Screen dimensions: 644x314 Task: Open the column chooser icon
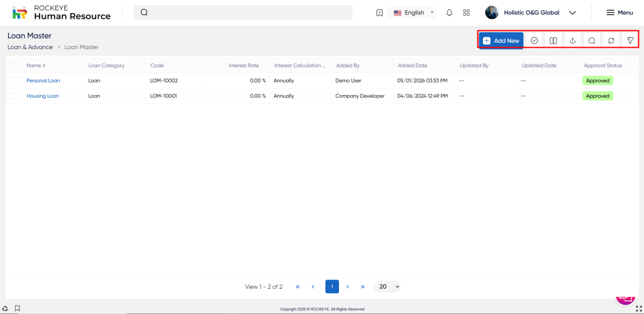[x=553, y=40]
